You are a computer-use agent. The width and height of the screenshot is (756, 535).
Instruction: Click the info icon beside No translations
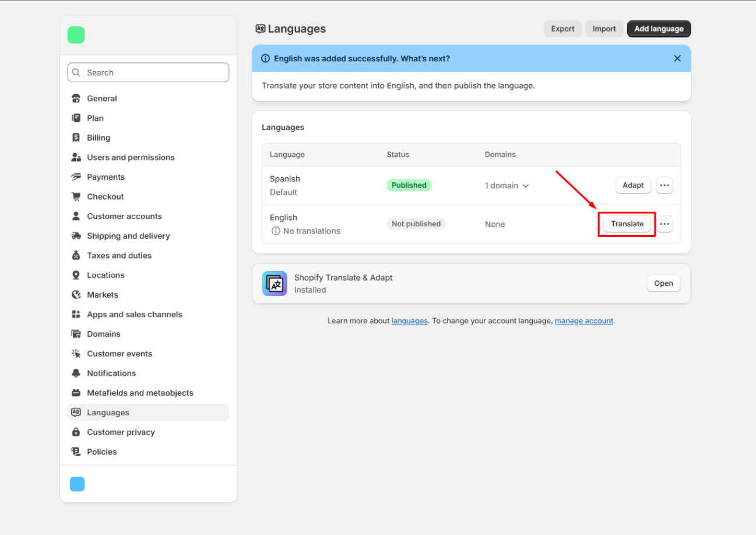pyautogui.click(x=276, y=231)
